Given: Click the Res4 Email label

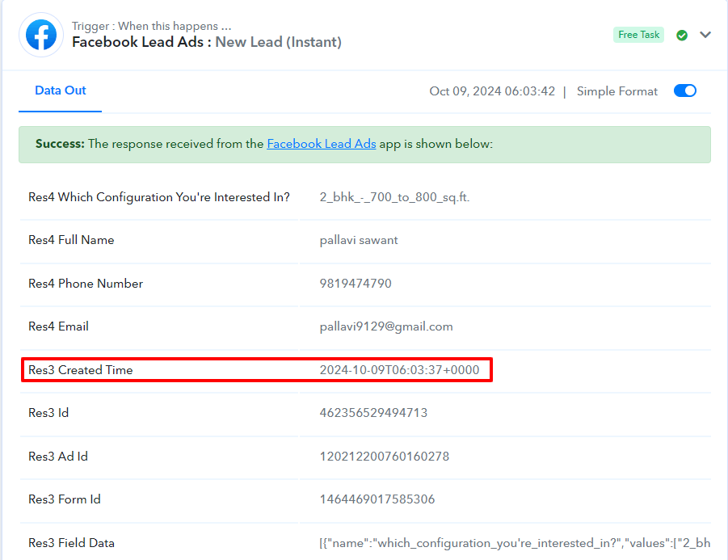Looking at the screenshot, I should (58, 326).
